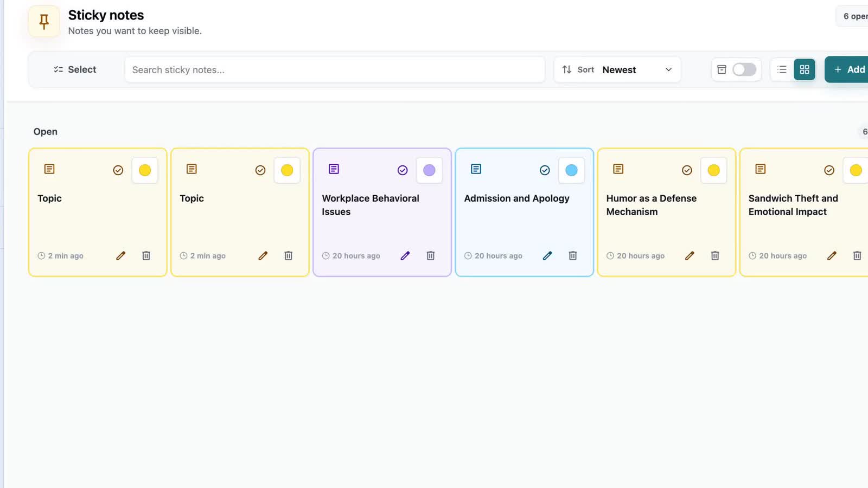868x488 pixels.
Task: Edit the Humor as a Defense Mechanism note
Action: [x=690, y=255]
